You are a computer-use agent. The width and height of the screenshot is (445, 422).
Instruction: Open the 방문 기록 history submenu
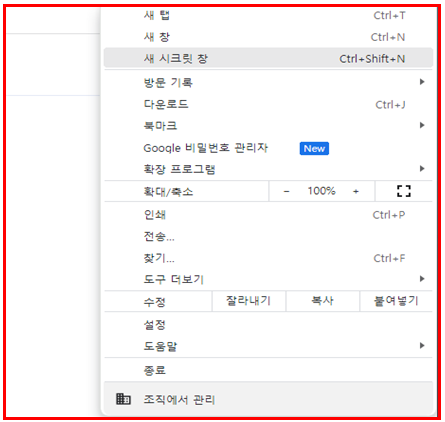coord(268,82)
